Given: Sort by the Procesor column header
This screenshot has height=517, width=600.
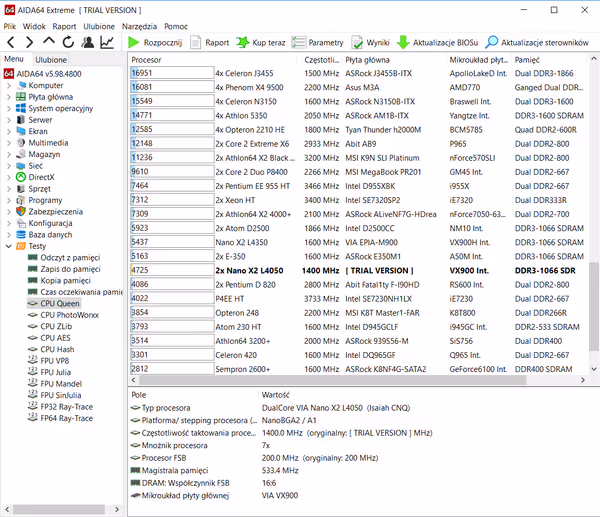Looking at the screenshot, I should 147,60.
